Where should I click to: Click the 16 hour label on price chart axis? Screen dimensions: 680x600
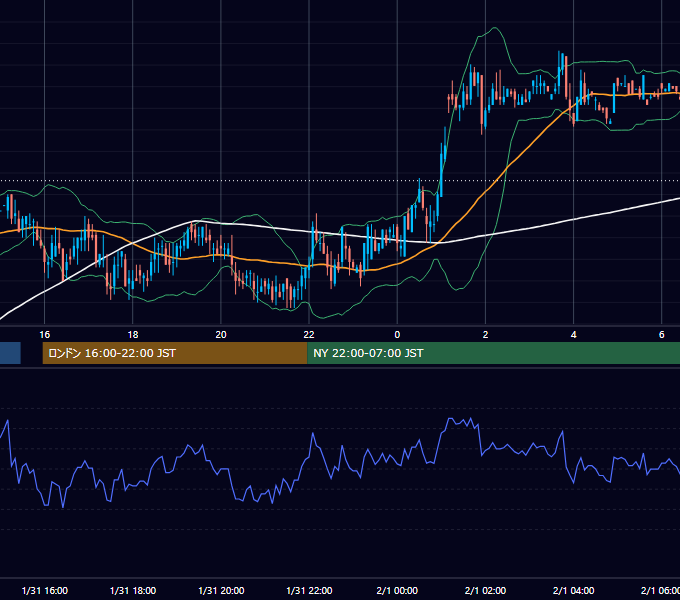[45, 335]
